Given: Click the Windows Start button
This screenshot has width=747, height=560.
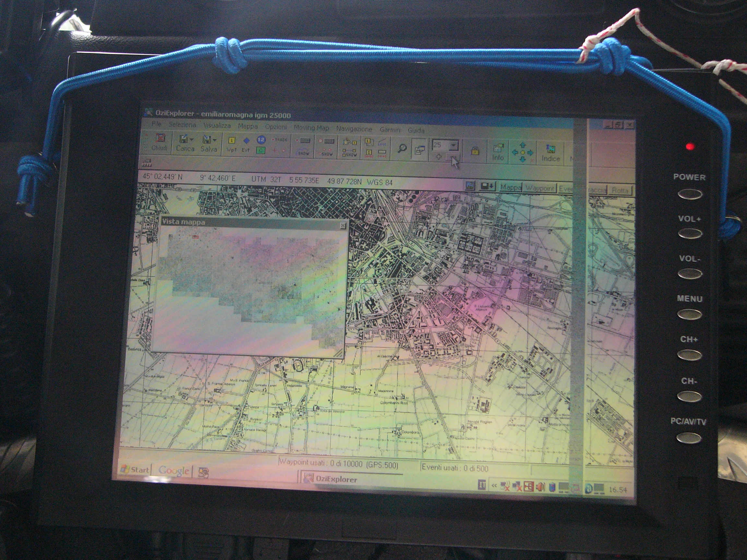Looking at the screenshot, I should tap(135, 470).
